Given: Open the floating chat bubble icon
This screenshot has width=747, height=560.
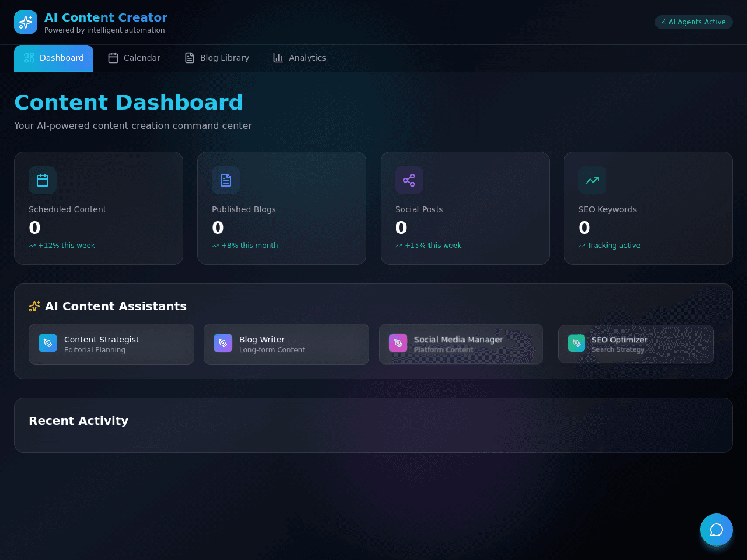Looking at the screenshot, I should click(x=717, y=530).
